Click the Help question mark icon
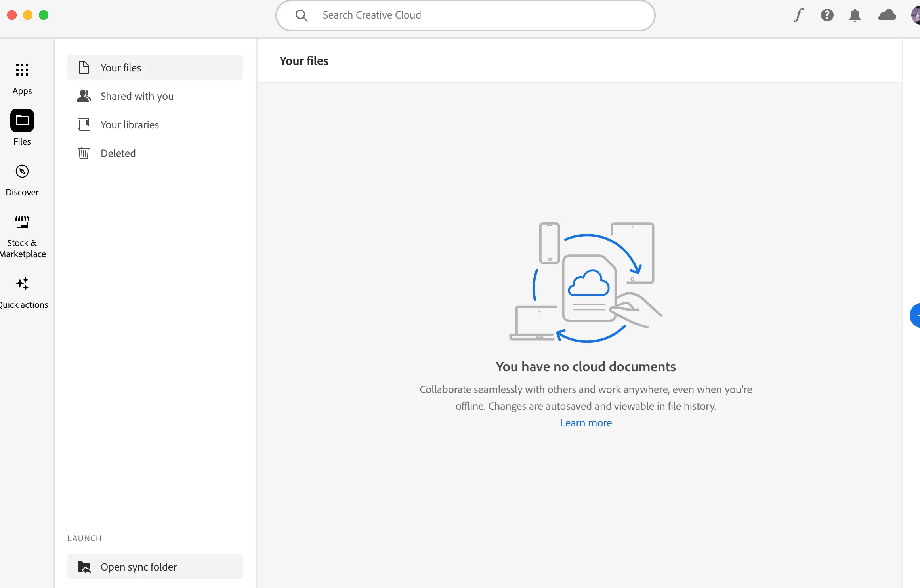Viewport: 920px width, 588px height. [827, 15]
